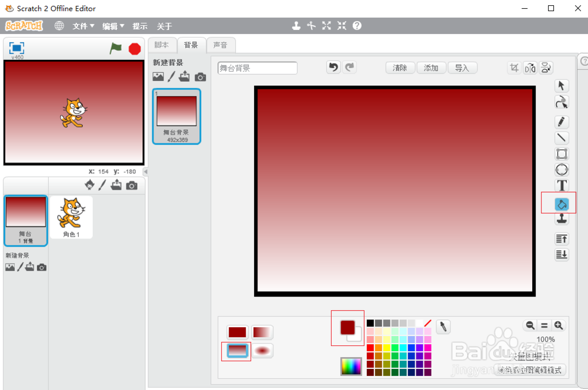Select the 角色1 cat sprite
The height and width of the screenshot is (390, 588).
tap(71, 217)
